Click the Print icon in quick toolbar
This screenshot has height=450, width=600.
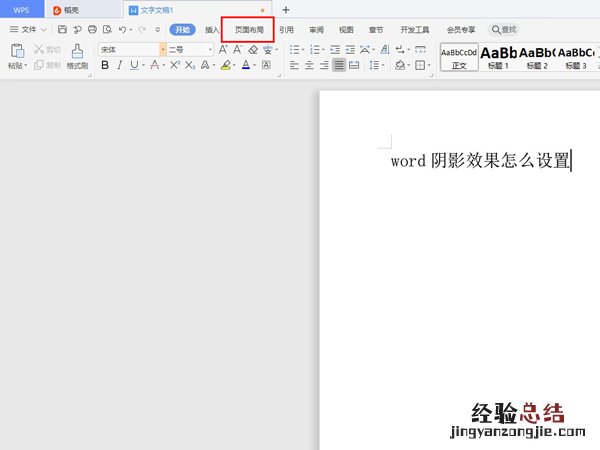point(92,30)
